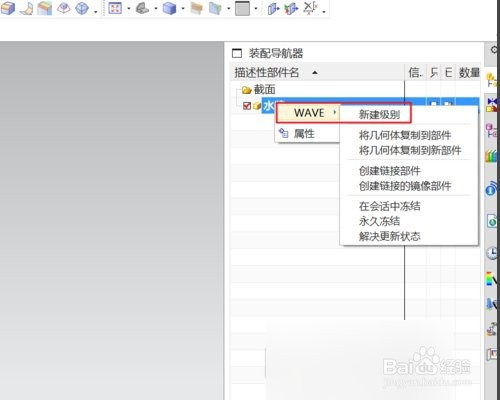Click the tan clip section icon
Screen dimensions: 500x400
[x=197, y=8]
